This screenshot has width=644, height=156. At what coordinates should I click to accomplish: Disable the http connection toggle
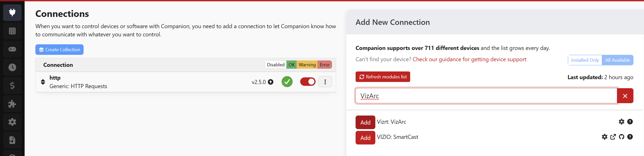pos(308,82)
